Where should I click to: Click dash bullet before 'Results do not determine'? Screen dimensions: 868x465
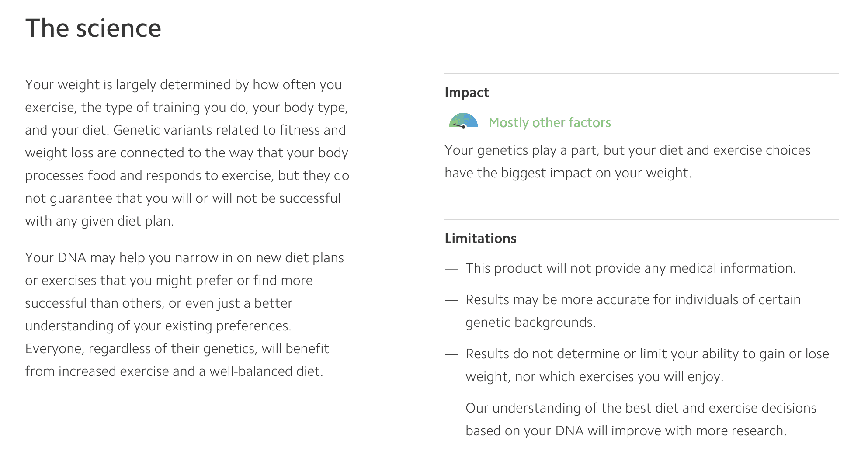451,354
